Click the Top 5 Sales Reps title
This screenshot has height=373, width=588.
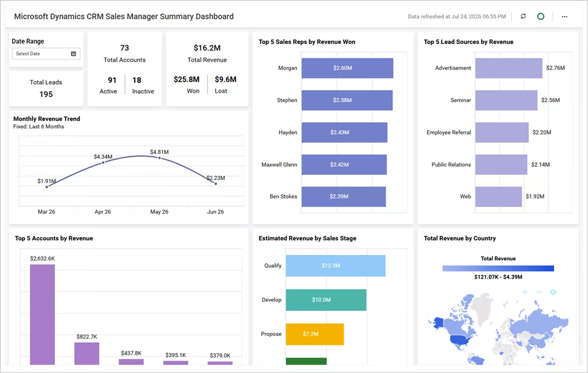pos(307,42)
